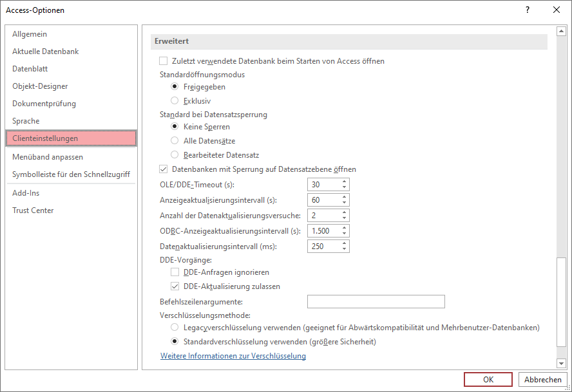Enable 'Zuletzt verwendete Datenbank' checkbox
This screenshot has width=572, height=392.
coord(164,61)
